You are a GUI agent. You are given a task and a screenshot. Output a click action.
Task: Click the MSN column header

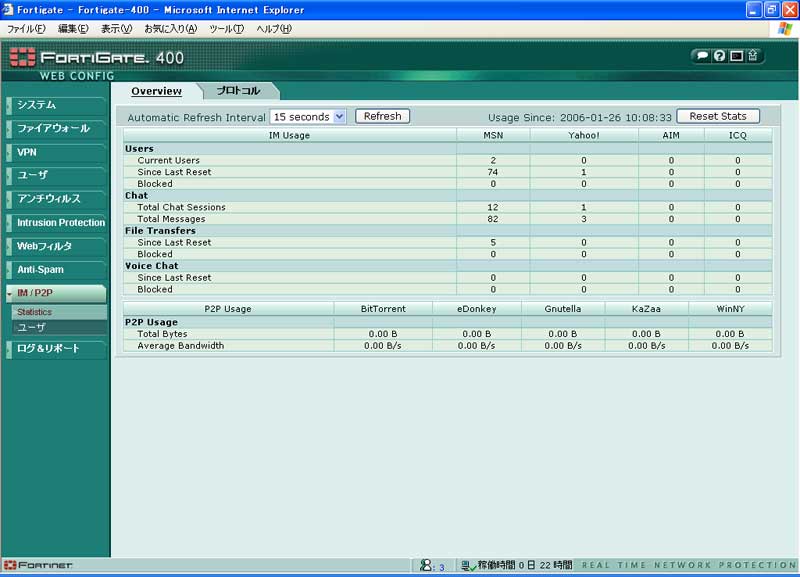493,135
